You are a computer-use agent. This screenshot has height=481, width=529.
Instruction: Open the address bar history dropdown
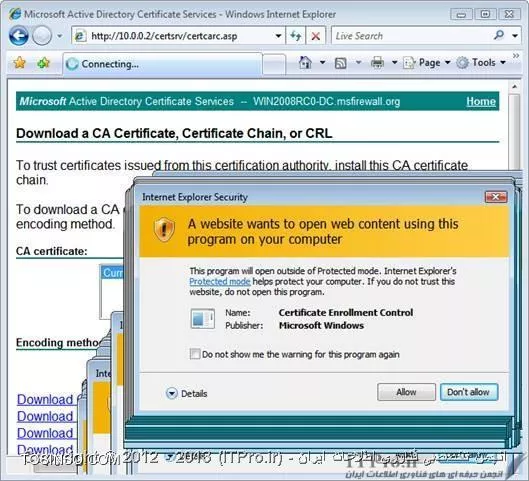click(x=278, y=36)
